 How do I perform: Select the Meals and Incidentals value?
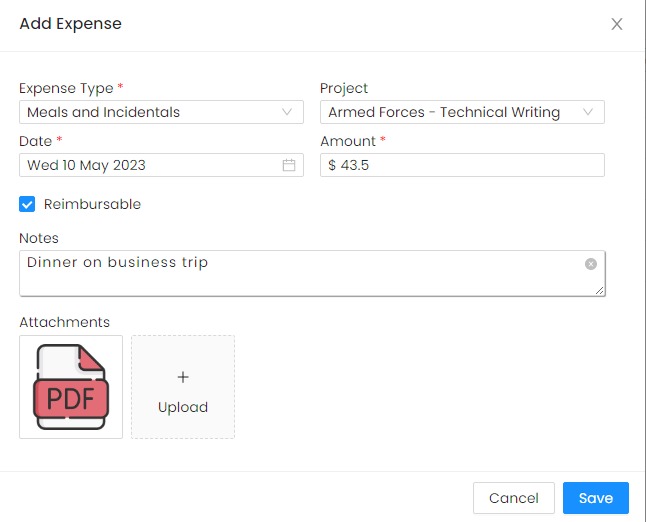coord(104,112)
